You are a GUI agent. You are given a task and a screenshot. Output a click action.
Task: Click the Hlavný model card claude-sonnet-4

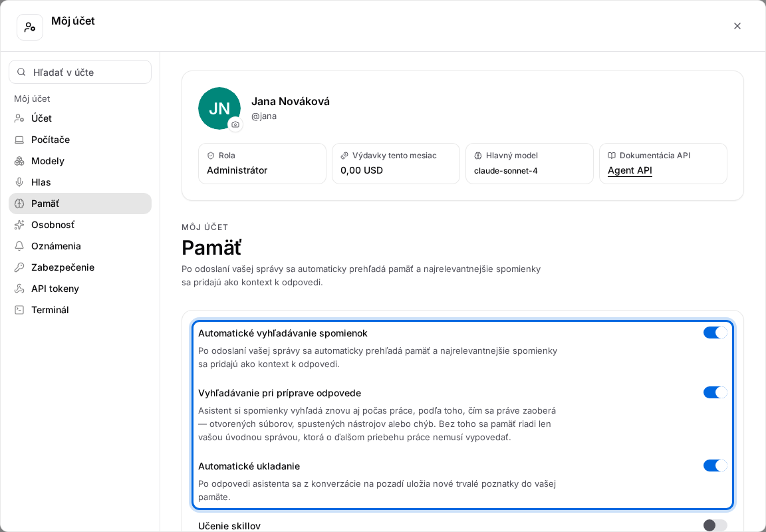click(x=529, y=164)
